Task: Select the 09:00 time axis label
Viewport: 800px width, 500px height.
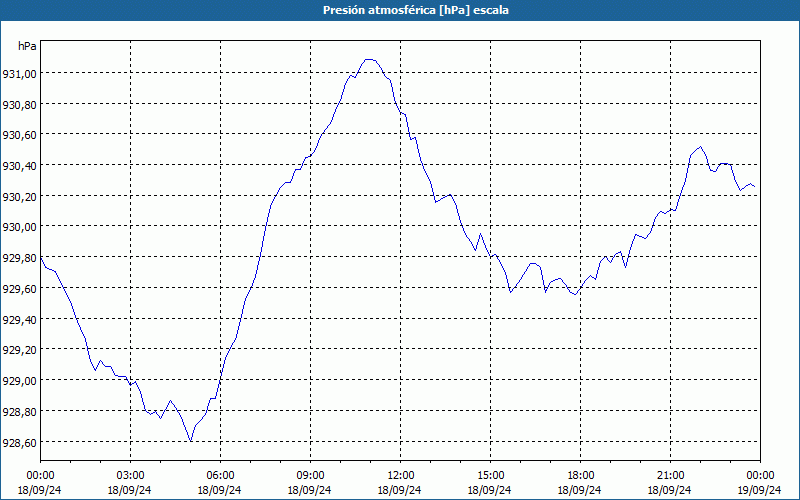Action: click(310, 476)
